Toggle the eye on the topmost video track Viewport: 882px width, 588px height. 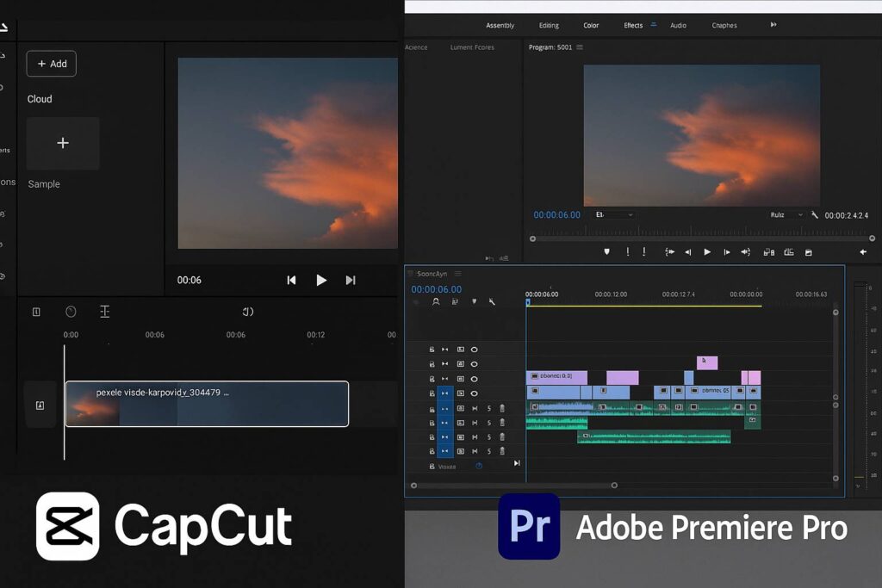tap(474, 350)
